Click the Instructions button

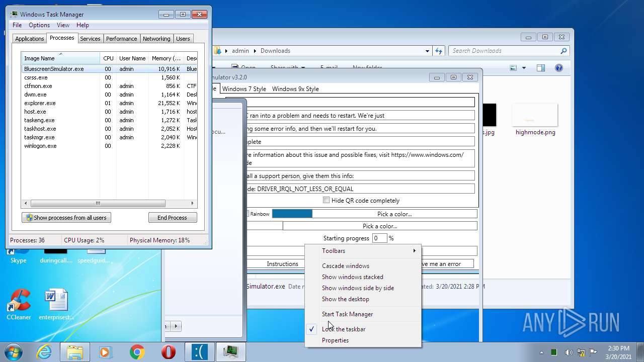282,264
